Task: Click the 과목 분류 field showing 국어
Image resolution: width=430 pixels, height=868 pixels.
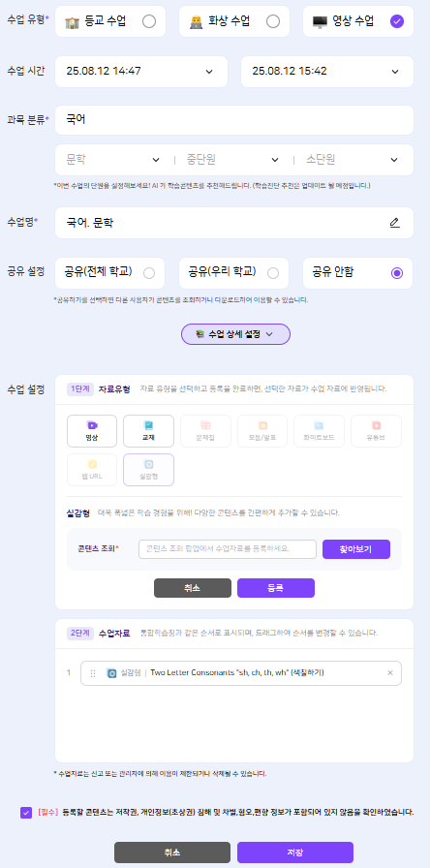Action: [x=234, y=119]
